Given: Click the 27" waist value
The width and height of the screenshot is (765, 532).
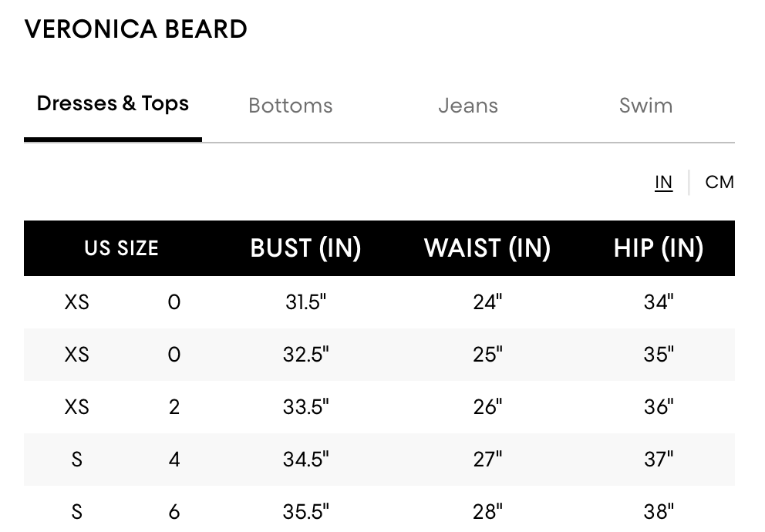Looking at the screenshot, I should click(x=487, y=460).
